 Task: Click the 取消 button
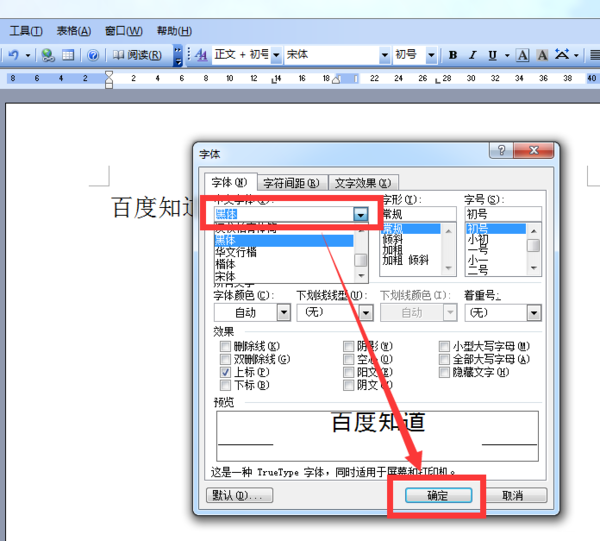click(x=513, y=495)
